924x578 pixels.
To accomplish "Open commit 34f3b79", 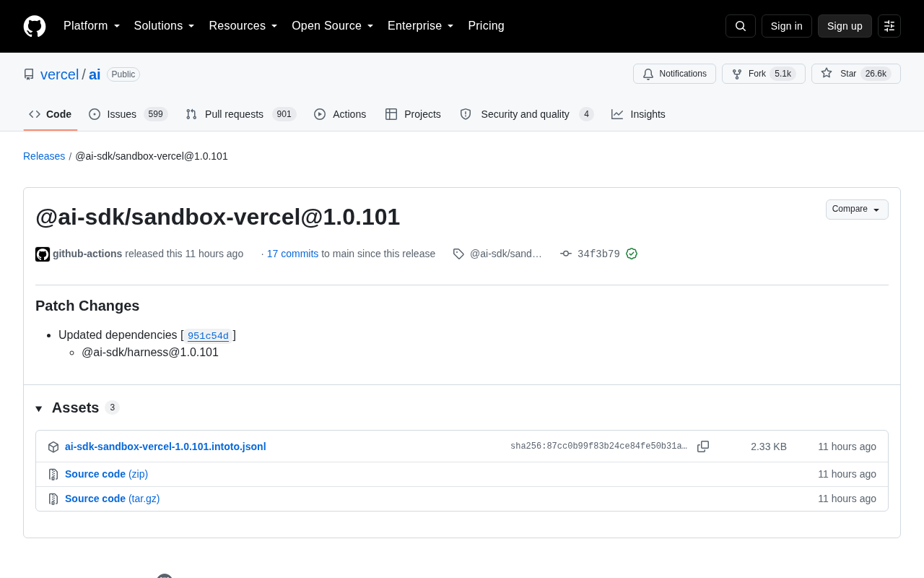I will tap(598, 254).
